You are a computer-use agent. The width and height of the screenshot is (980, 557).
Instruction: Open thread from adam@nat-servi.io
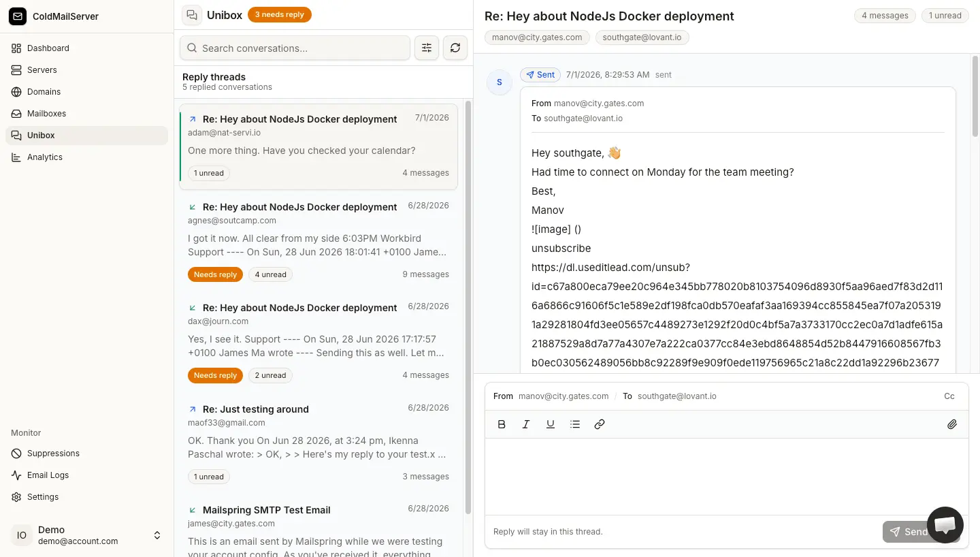click(318, 146)
